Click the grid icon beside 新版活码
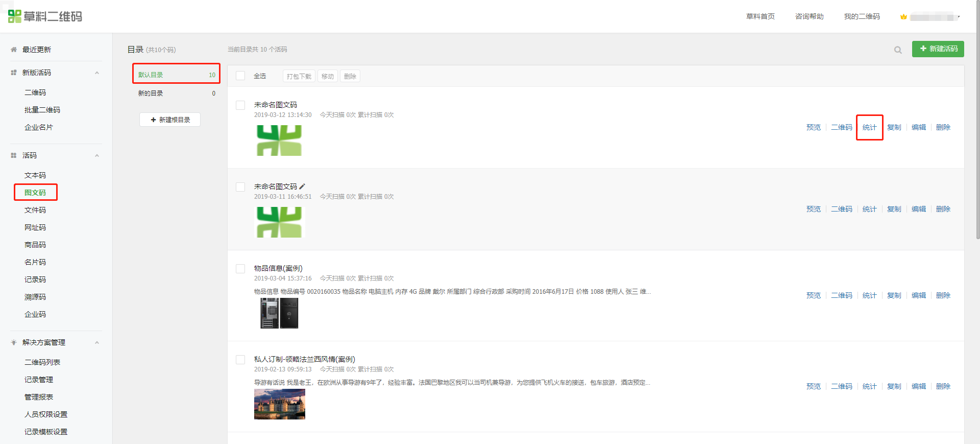980x444 pixels. click(x=14, y=73)
